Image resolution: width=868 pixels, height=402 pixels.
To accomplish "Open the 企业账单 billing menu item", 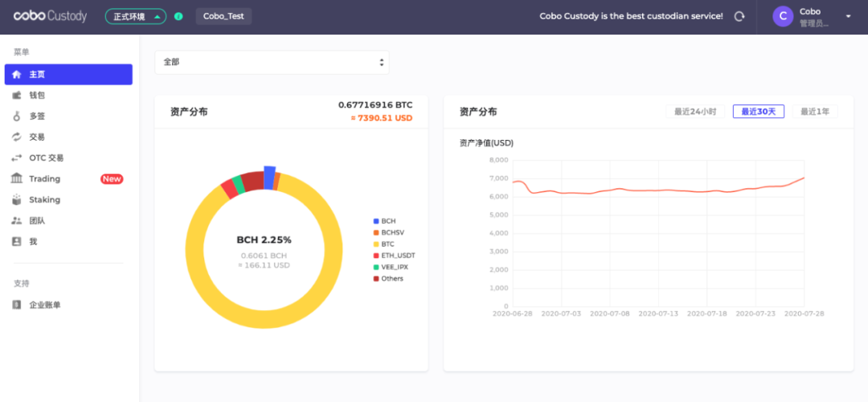I will click(45, 305).
